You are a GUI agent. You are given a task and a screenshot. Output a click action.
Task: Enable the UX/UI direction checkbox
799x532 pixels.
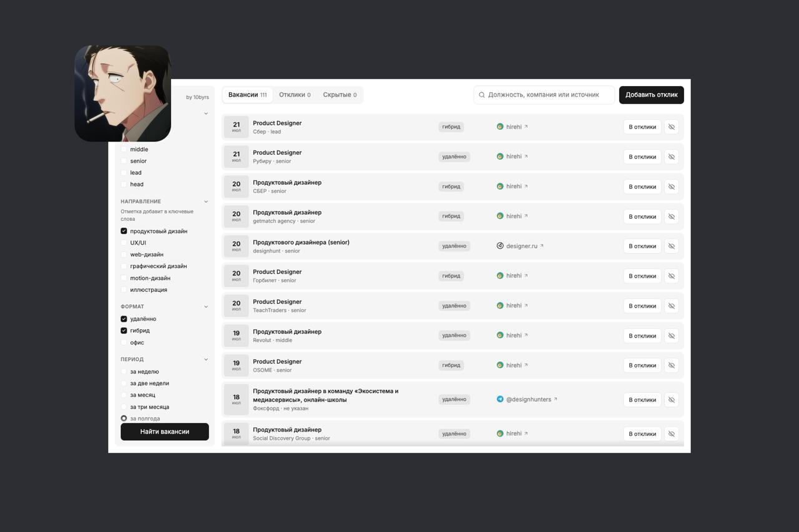coord(124,243)
